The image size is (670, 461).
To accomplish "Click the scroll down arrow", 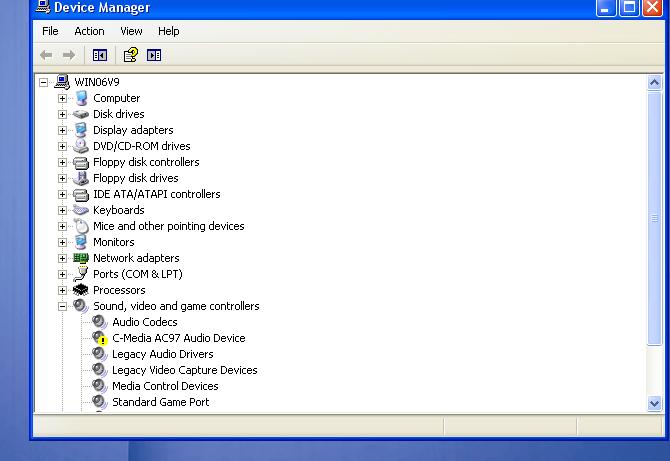I will (654, 403).
